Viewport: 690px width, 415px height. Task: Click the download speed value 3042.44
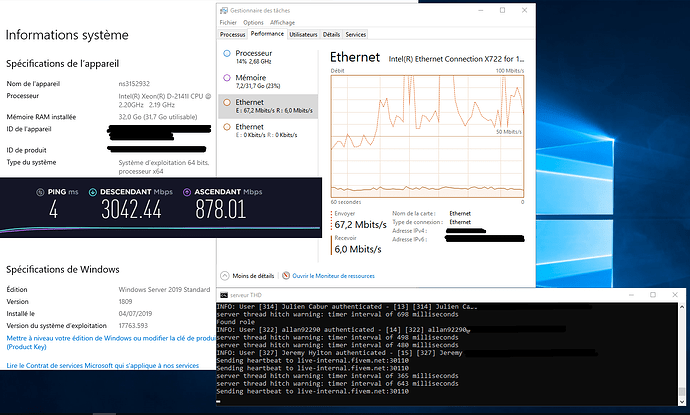(131, 209)
